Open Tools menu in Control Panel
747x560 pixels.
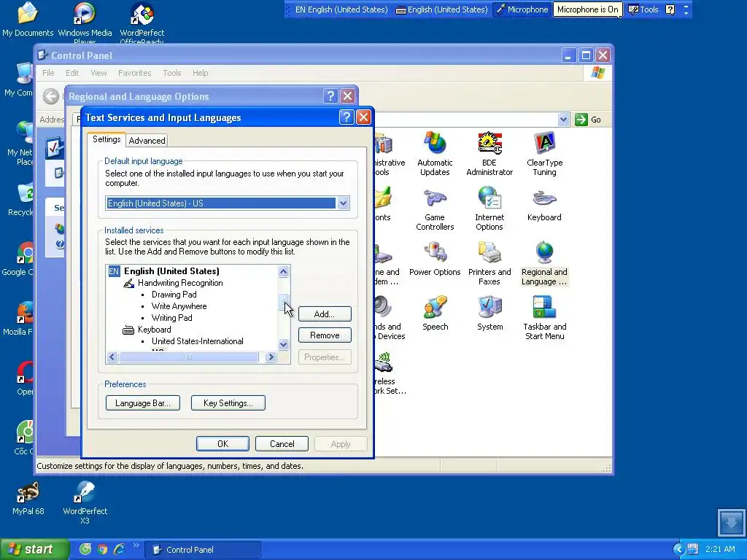(x=172, y=73)
